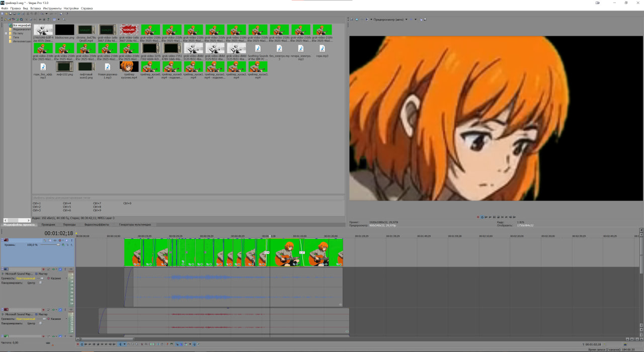The image size is (644, 352).
Task: Mute the video track
Action: (66, 240)
